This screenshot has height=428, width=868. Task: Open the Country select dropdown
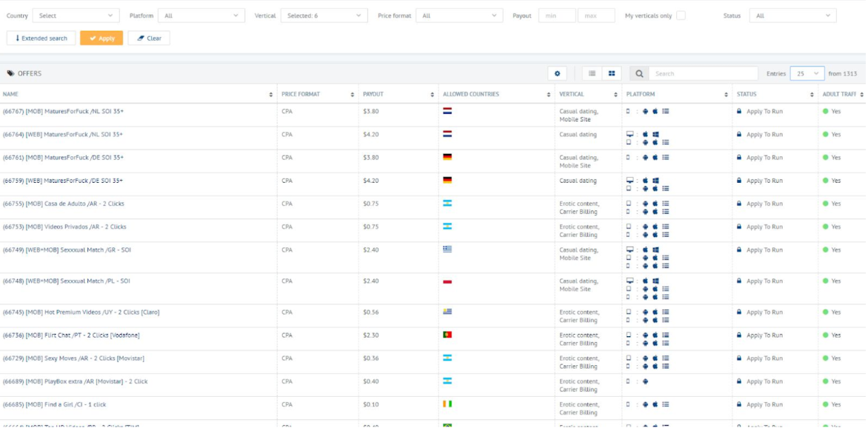coord(76,16)
